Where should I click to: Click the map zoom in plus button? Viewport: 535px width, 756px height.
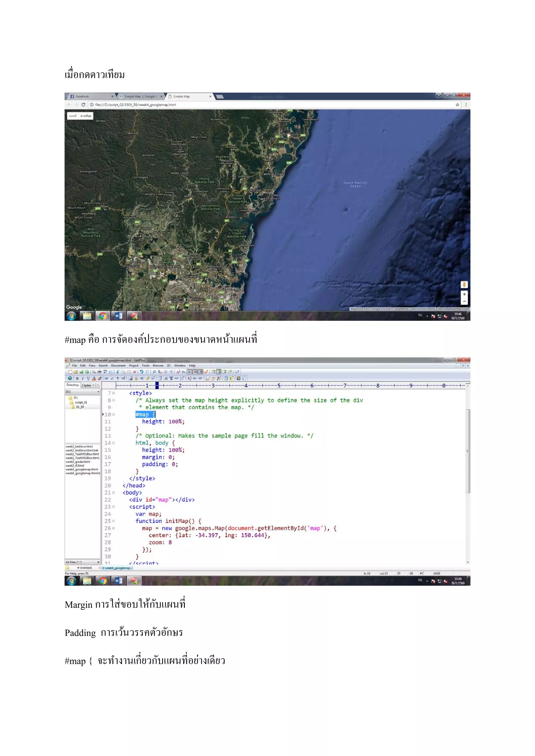pos(464,294)
